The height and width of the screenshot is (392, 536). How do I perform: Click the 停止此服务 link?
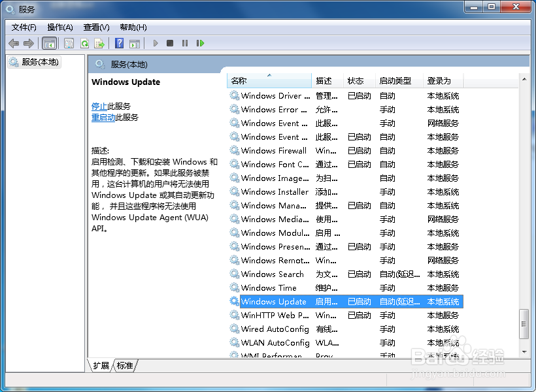[99, 106]
